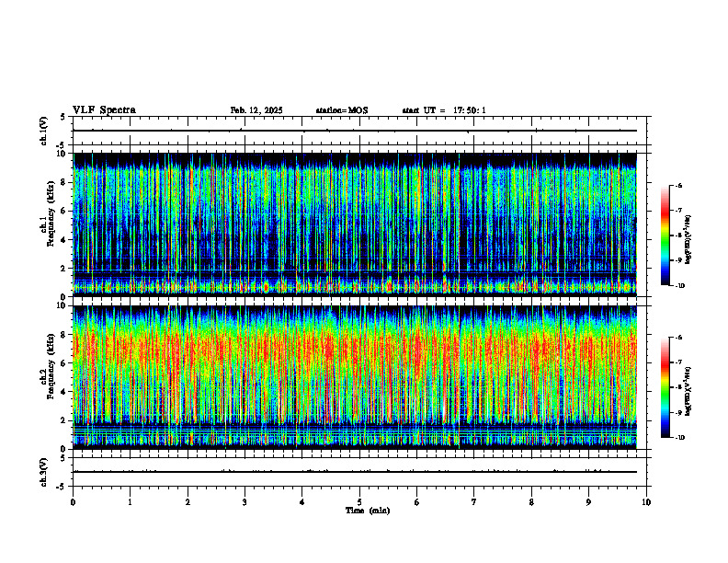Click the ch.2 colorbar "-10" label

[x=680, y=438]
